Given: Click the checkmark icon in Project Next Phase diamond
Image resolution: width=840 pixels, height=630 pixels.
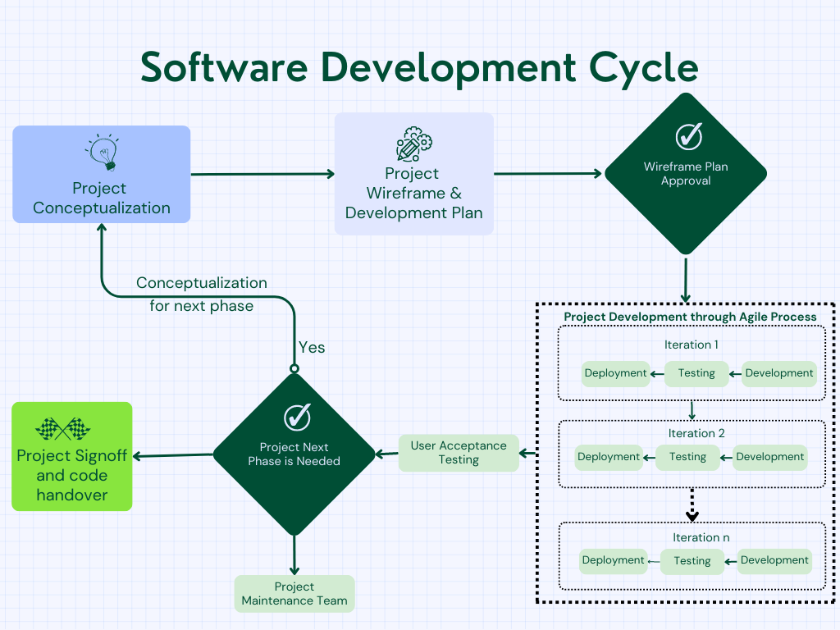Looking at the screenshot, I should (x=297, y=417).
